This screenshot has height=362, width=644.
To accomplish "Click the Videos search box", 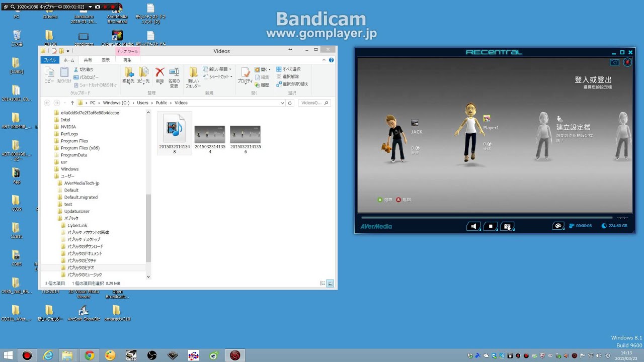I will point(313,103).
